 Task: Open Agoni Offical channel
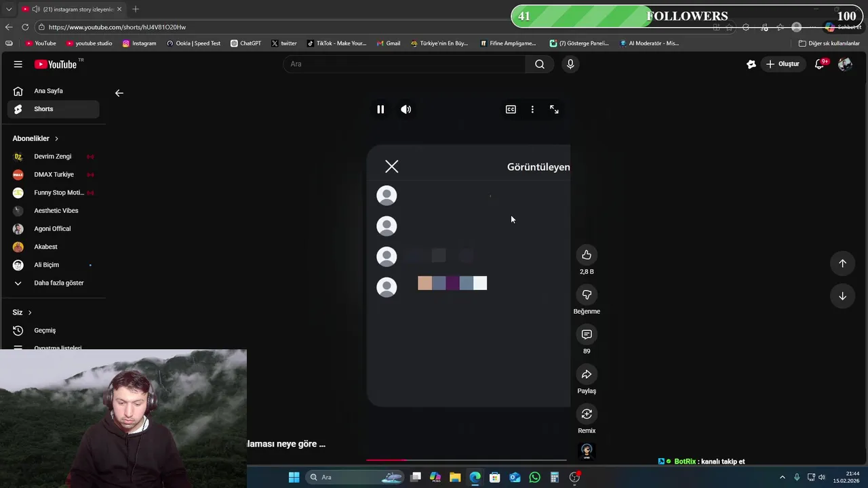(53, 228)
